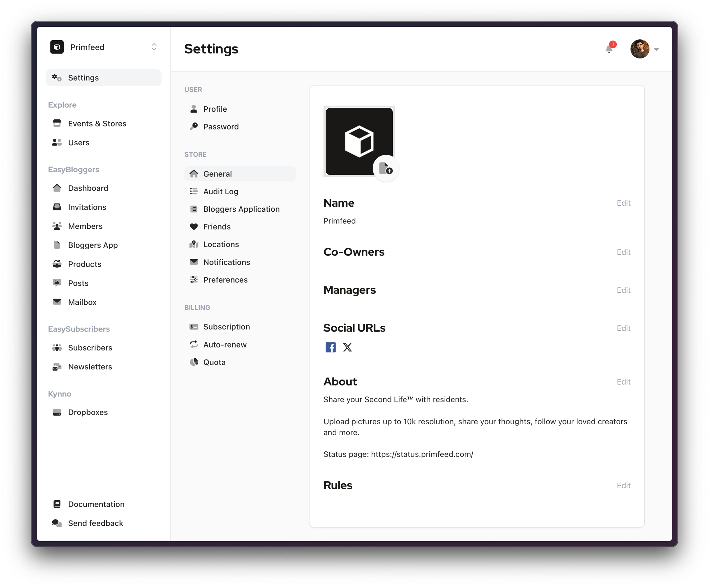Viewport: 709px width, 588px height.
Task: Click the Documentation book icon
Action: click(x=57, y=504)
